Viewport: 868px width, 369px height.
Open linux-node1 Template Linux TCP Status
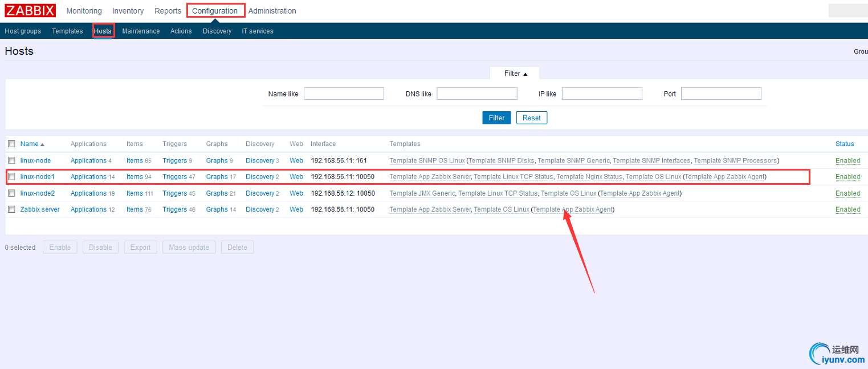(514, 177)
